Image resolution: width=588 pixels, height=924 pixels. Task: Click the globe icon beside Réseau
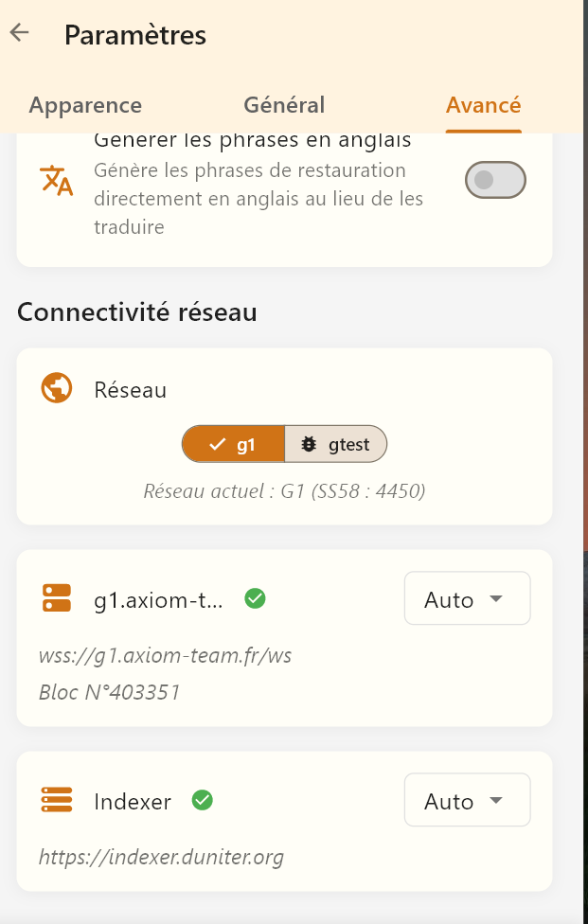[57, 388]
